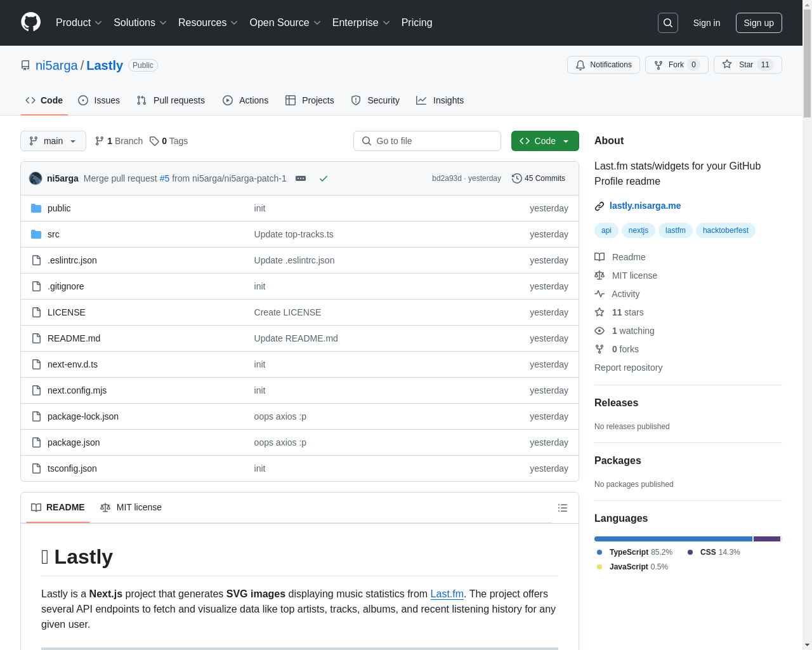Click the Star icon
Screen dimensions: 812x650
point(727,64)
